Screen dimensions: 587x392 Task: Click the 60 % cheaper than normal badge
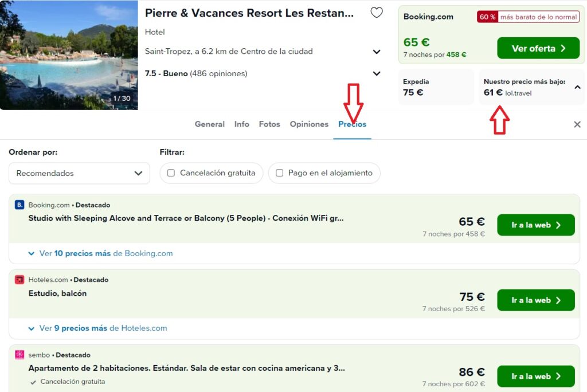coord(528,17)
